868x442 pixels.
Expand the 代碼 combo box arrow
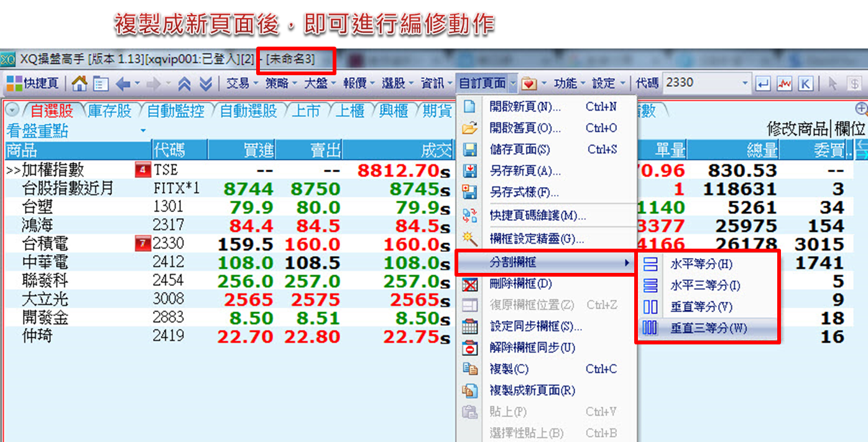(x=746, y=83)
